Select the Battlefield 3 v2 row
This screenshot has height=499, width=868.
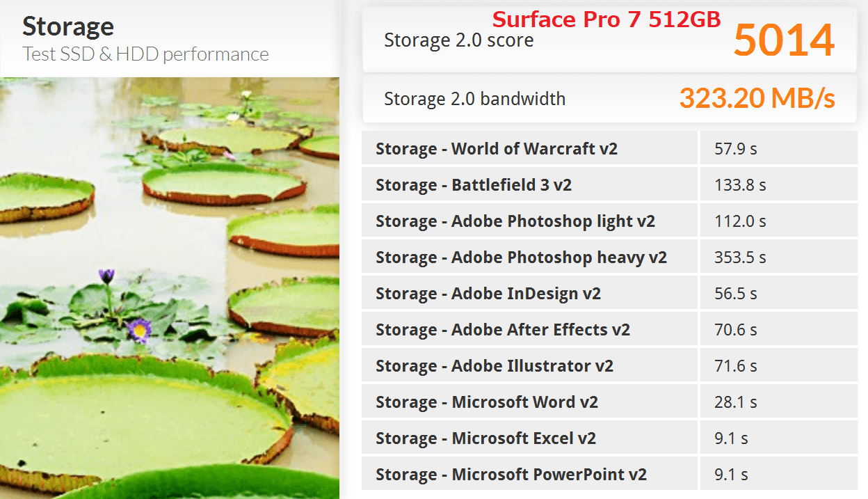(609, 185)
